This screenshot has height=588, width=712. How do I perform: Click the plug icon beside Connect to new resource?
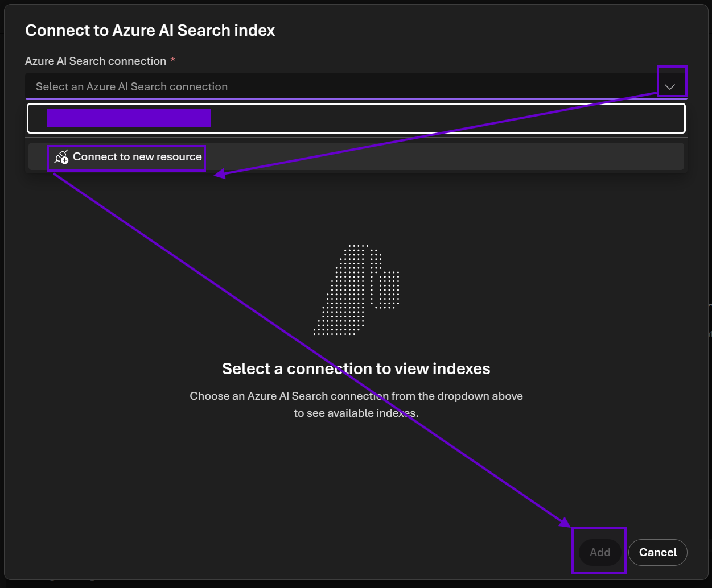[61, 157]
